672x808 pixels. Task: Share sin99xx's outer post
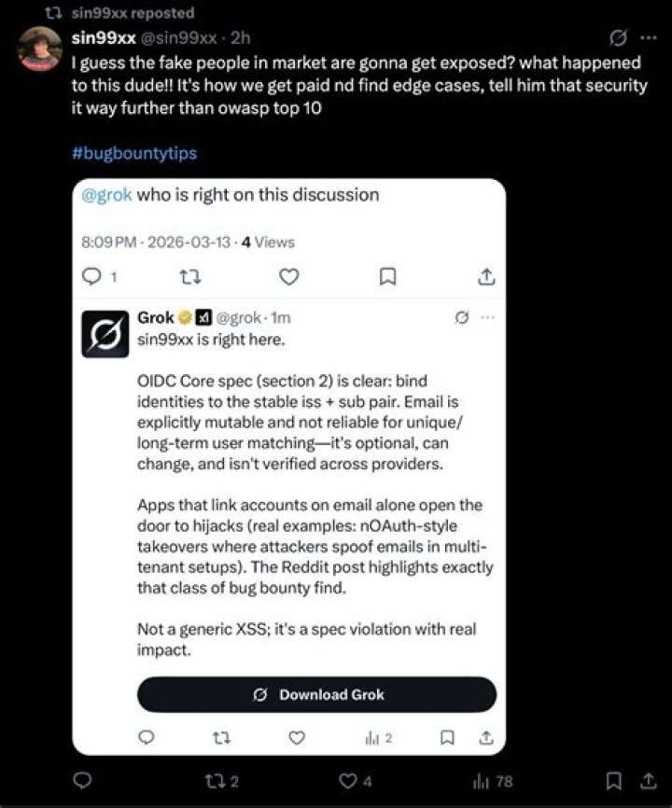(x=648, y=780)
